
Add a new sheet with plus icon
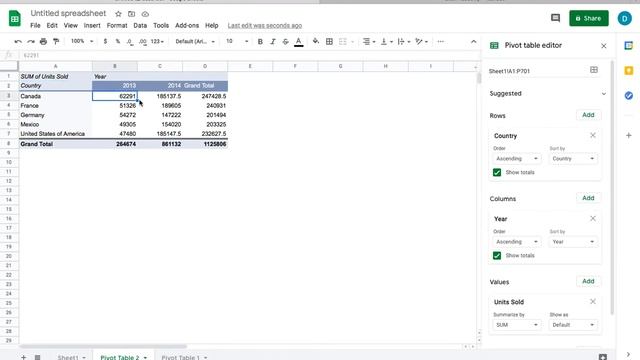point(24,357)
